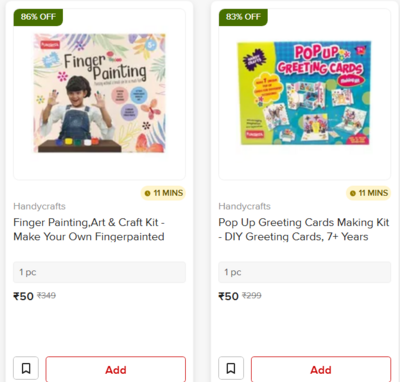Click the 86% OFF discount badge
The image size is (400, 382).
(x=38, y=17)
